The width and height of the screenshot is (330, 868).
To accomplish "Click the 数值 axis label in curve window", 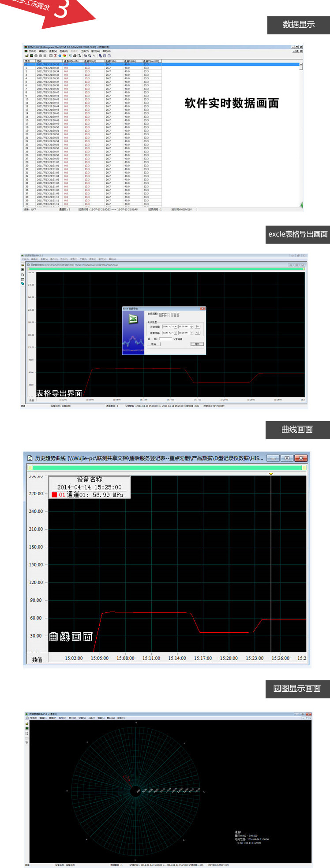I will (x=37, y=660).
